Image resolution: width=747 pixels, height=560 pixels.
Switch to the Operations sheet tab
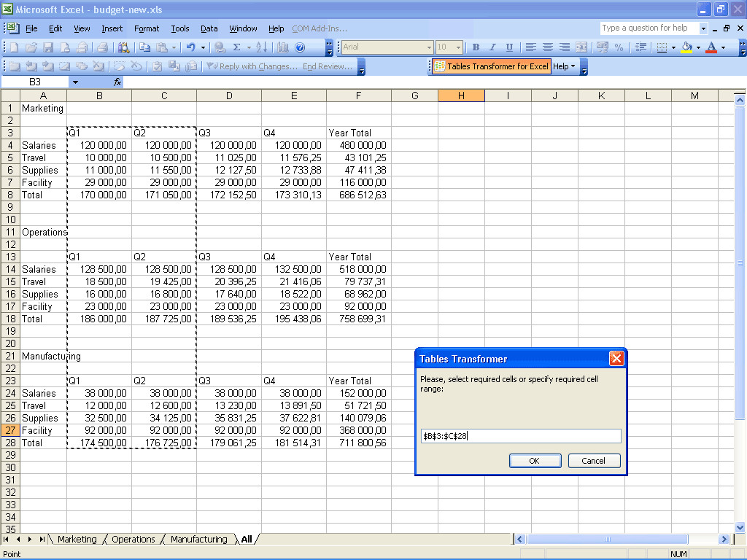133,539
